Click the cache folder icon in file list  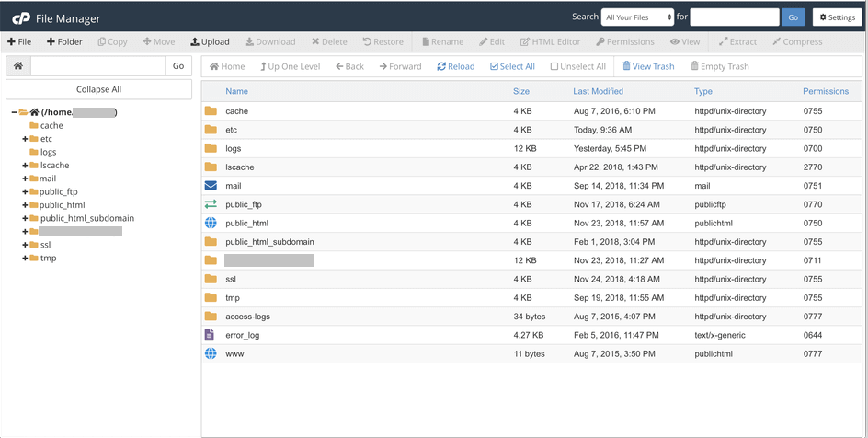(211, 110)
